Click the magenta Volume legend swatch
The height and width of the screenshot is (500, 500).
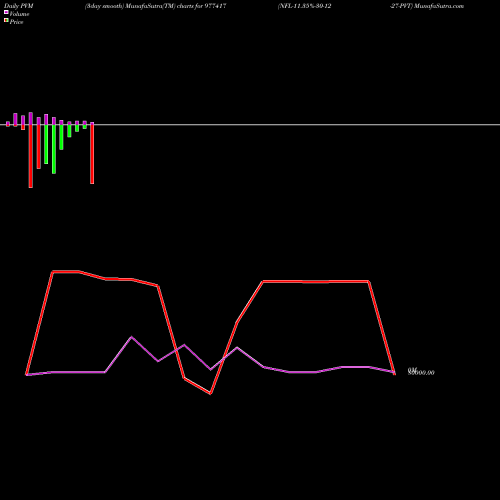[x=6, y=12]
